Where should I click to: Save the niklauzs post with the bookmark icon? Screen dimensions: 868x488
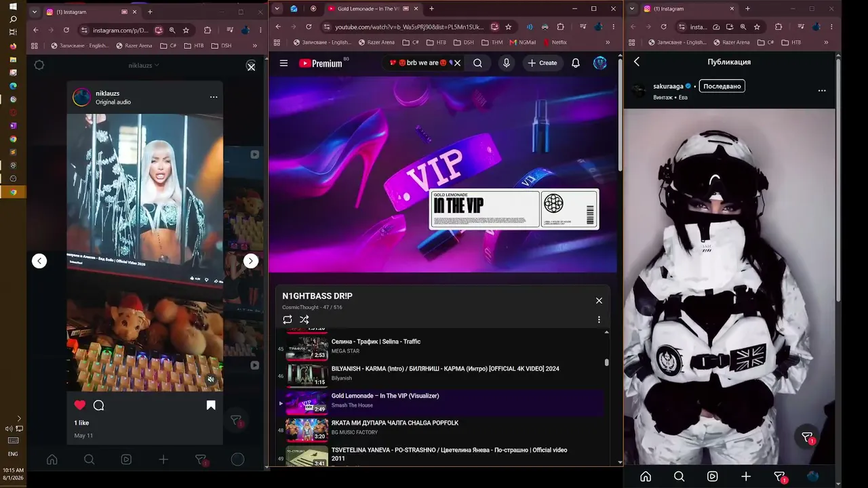coord(211,405)
